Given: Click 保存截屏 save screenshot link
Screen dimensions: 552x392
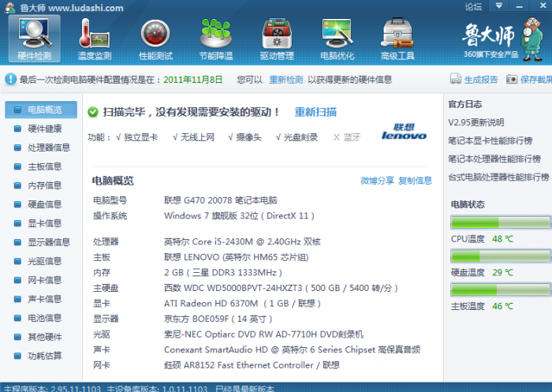Looking at the screenshot, I should (535, 80).
